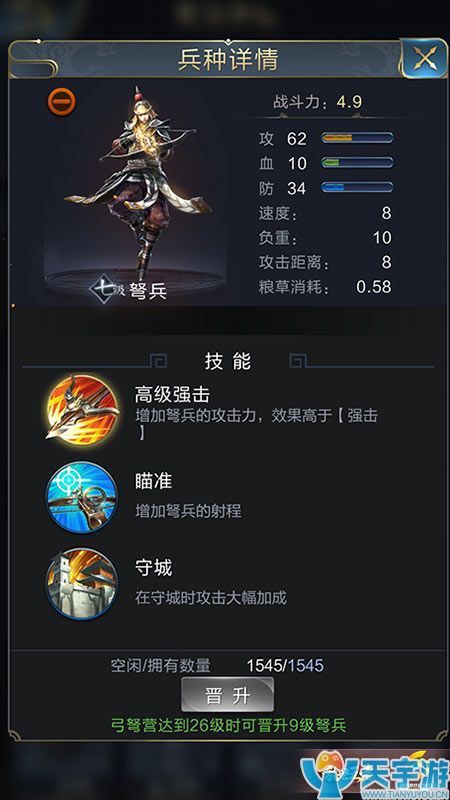Screen dimensions: 450x800
Task: Click the orange 攻 attack stat bar
Action: point(357,138)
